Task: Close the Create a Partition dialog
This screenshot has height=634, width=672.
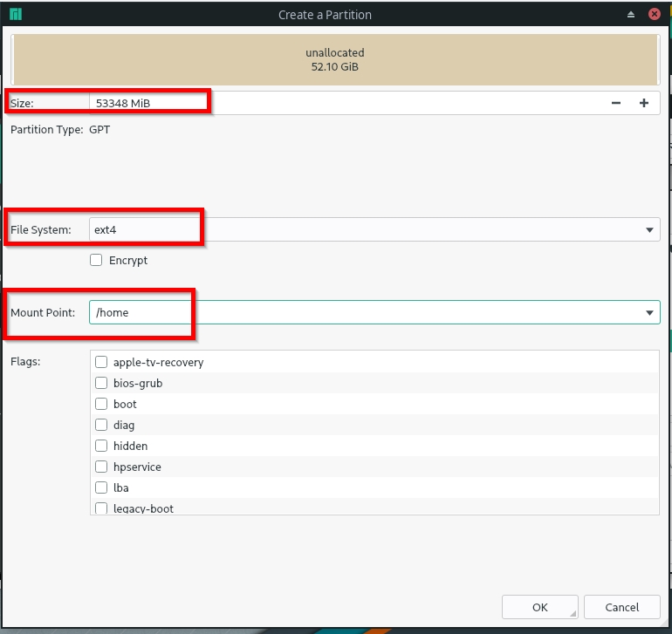Action: click(654, 14)
